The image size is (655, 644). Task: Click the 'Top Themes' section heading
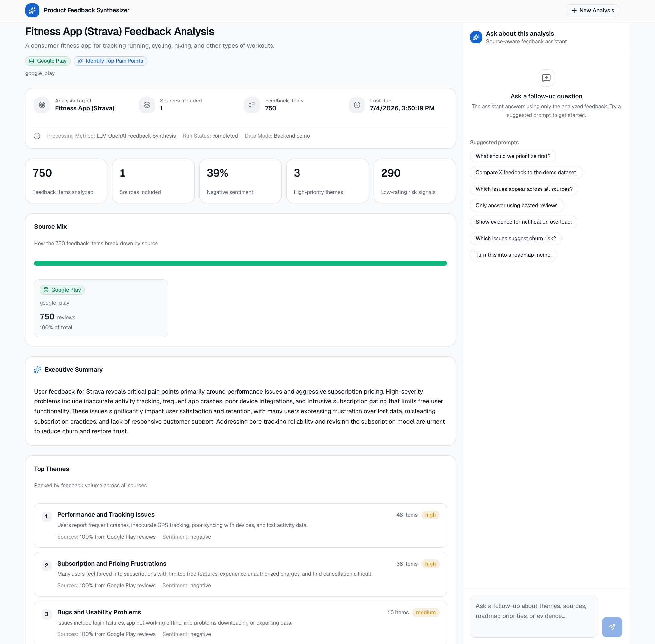click(51, 469)
